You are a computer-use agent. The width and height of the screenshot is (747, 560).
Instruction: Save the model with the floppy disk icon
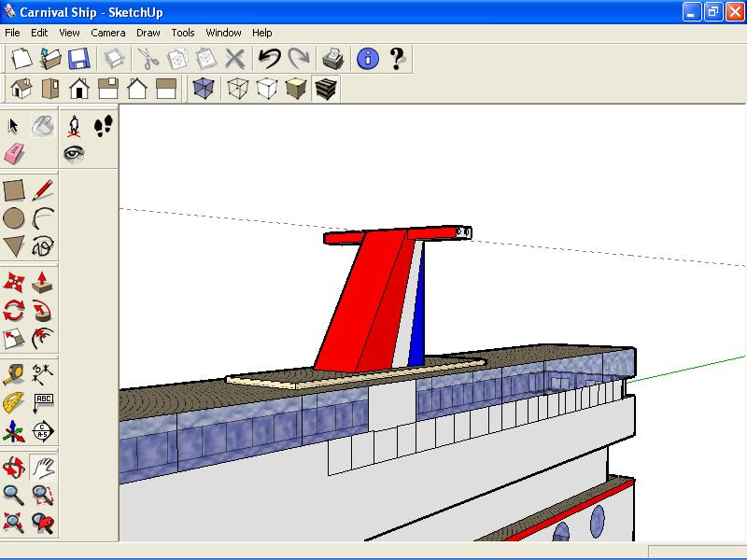pos(79,59)
